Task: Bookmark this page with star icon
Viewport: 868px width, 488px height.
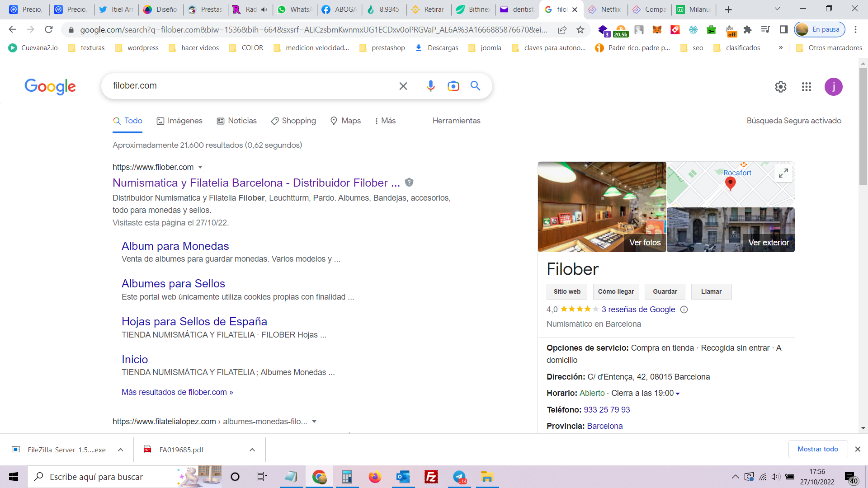Action: [x=580, y=30]
